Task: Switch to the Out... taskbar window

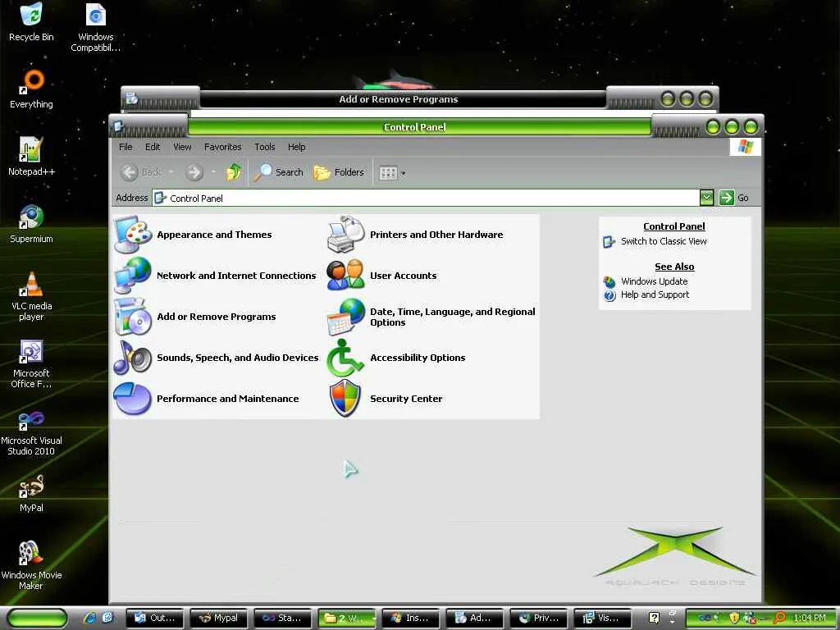Action: point(156,619)
